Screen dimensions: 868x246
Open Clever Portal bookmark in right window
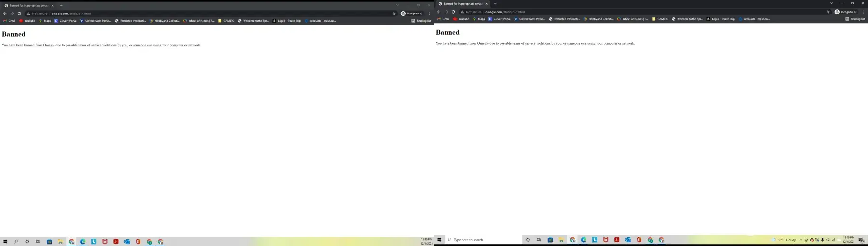(x=500, y=19)
